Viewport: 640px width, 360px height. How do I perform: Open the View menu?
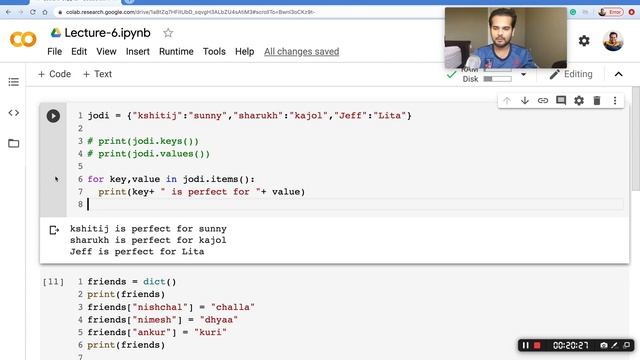pyautogui.click(x=106, y=51)
